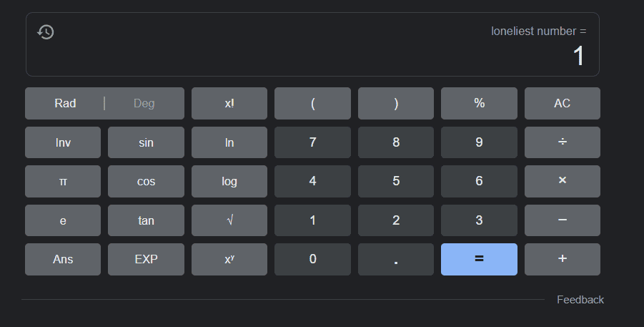Click the factorial x! key
Viewport: 644px width, 327px height.
[229, 103]
